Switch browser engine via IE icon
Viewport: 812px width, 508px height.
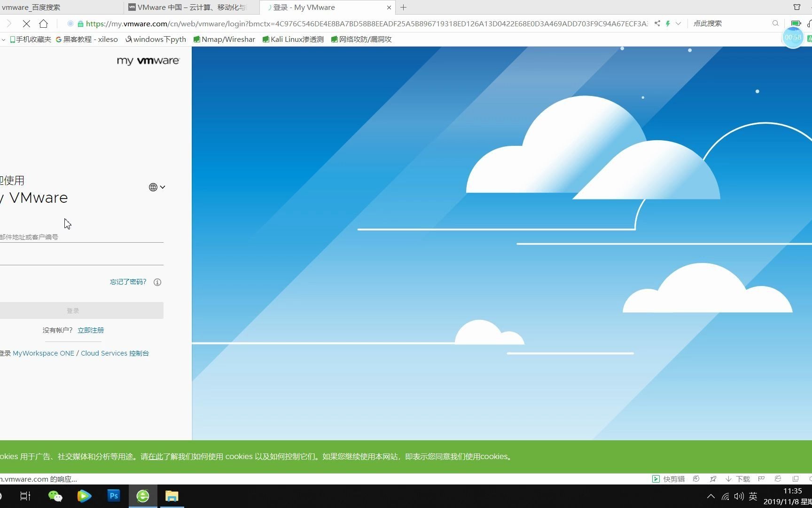click(778, 479)
